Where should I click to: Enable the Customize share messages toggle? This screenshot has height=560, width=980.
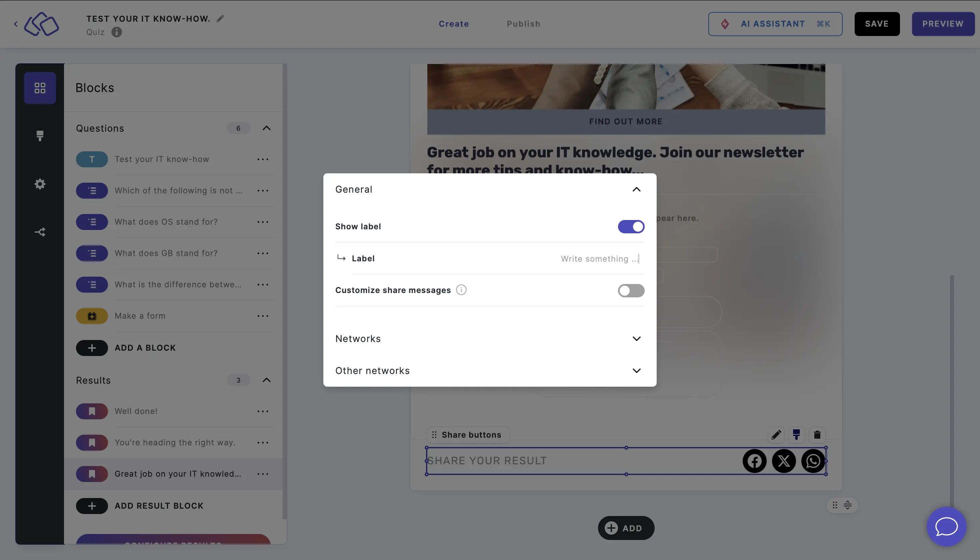[631, 290]
